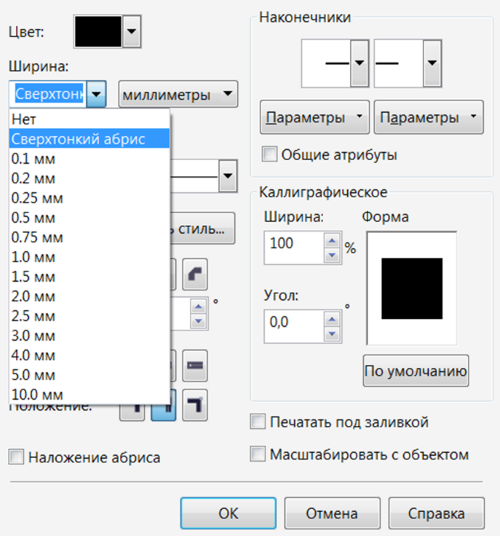Screen dimensions: 500x536
Task: Enable Общие атрибуты checkbox
Action: click(269, 154)
